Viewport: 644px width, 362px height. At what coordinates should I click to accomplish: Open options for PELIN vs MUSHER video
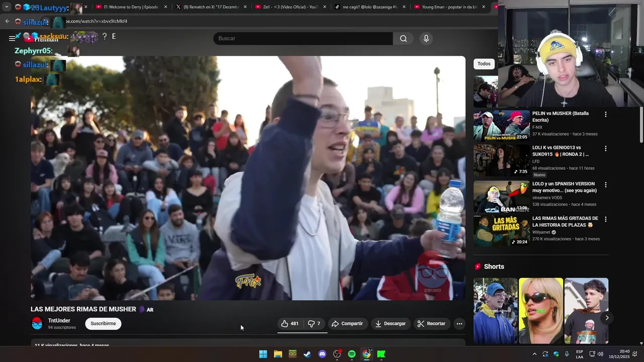tap(606, 115)
